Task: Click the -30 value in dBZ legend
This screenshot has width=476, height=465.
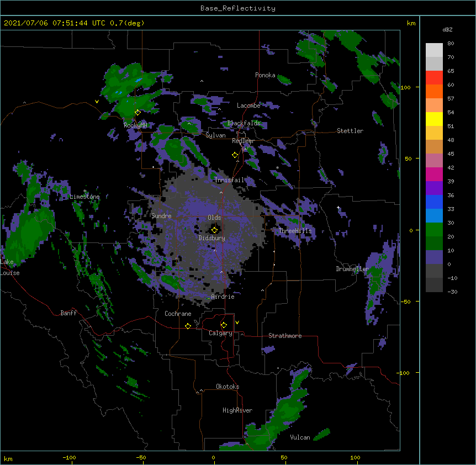Action: coord(452,292)
